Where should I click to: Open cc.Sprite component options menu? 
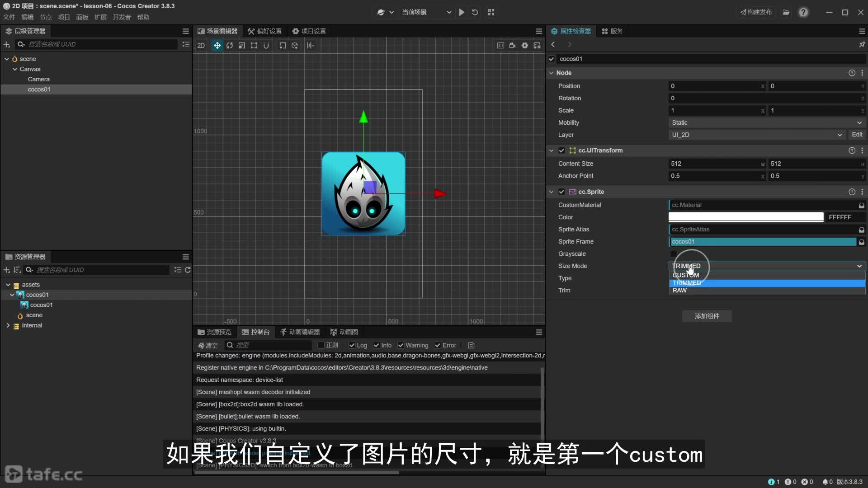(862, 192)
